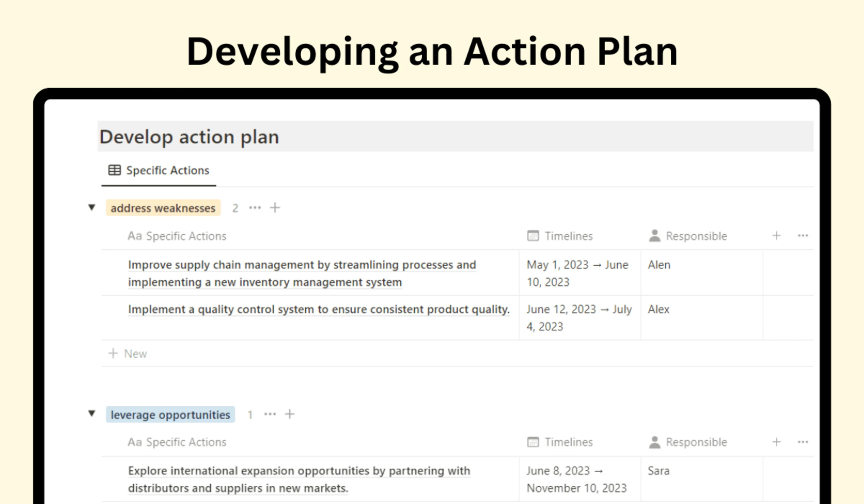Click the Develop action plan page title
Screen dimensions: 864x504
coord(189,136)
